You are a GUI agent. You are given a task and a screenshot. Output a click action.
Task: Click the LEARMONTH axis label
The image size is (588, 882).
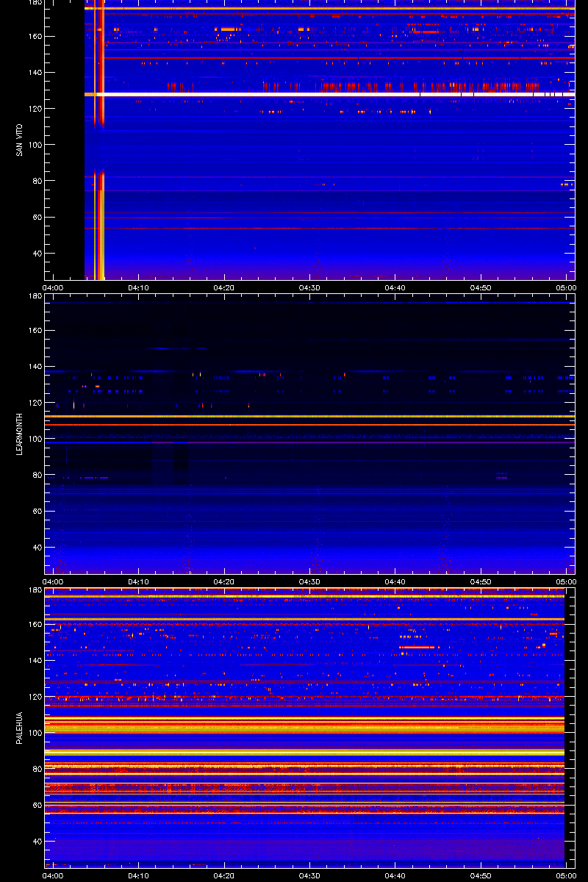[20, 434]
